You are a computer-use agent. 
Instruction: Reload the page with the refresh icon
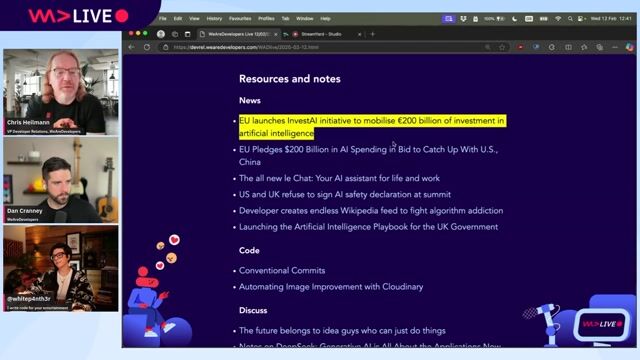point(147,47)
